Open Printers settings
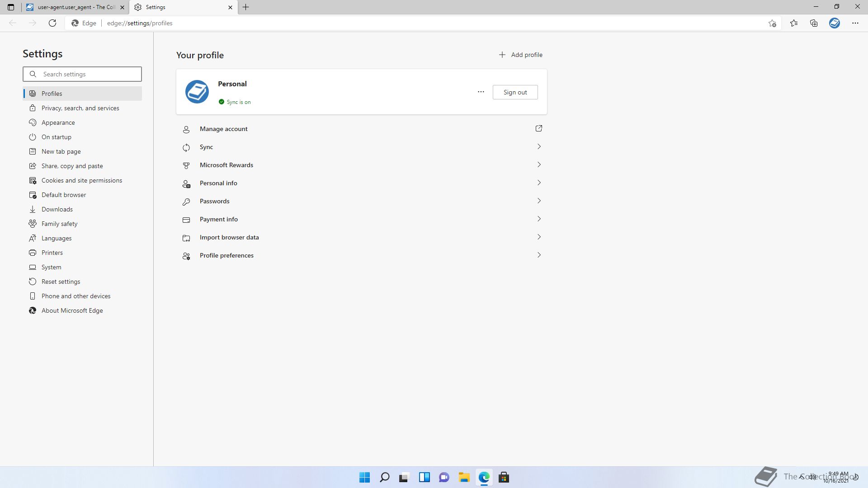The image size is (868, 488). click(x=82, y=253)
